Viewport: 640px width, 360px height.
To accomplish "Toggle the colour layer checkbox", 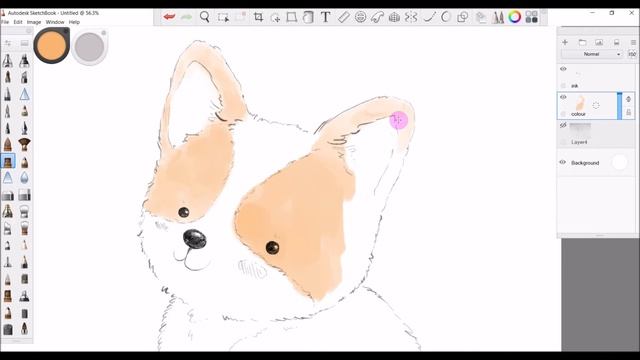I will point(563,114).
